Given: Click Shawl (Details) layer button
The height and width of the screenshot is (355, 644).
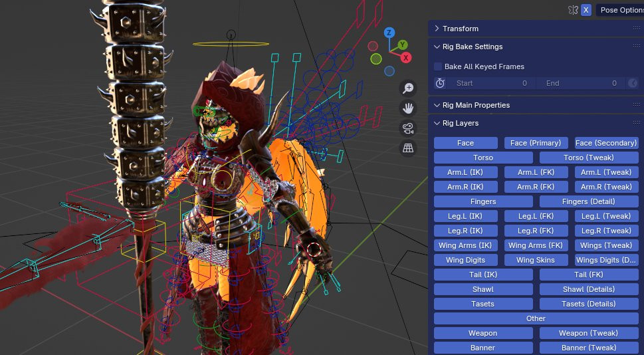Looking at the screenshot, I should 589,289.
